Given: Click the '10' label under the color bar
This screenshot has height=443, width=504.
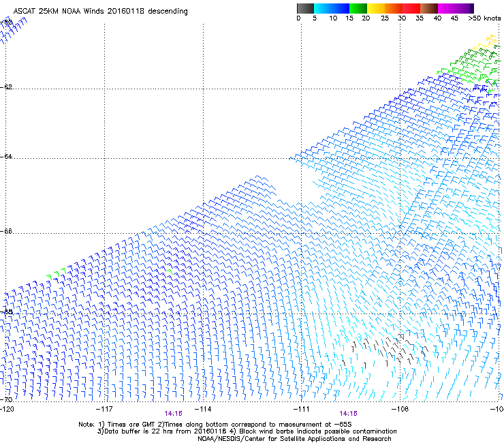Looking at the screenshot, I should [333, 18].
